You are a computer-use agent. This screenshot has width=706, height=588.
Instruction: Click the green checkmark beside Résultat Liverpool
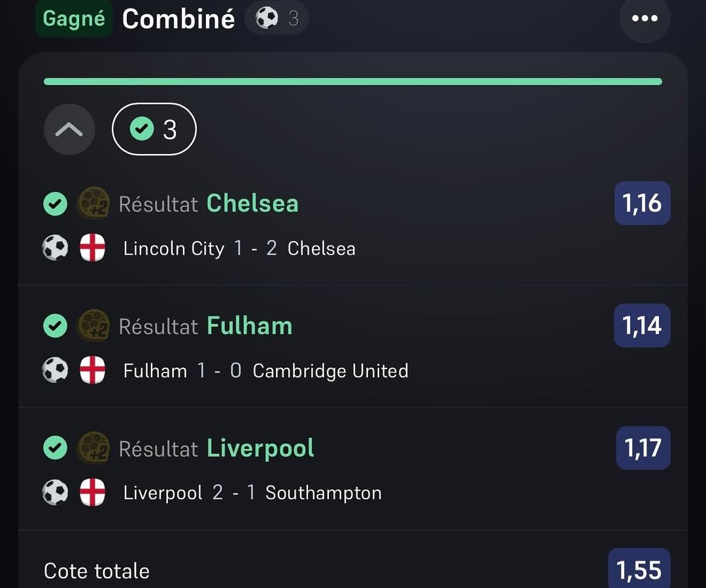[56, 448]
